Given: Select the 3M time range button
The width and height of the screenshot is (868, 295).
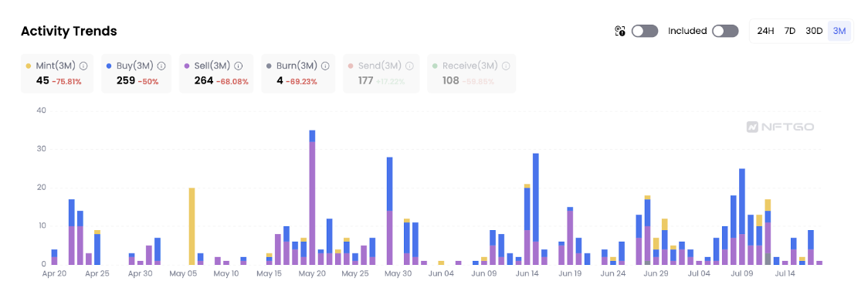Looking at the screenshot, I should 839,31.
